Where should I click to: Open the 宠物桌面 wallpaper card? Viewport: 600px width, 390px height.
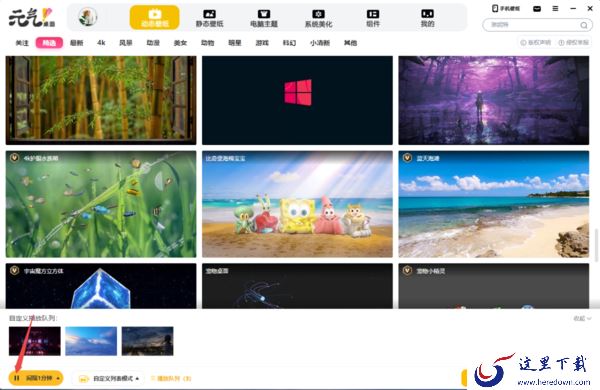click(297, 286)
